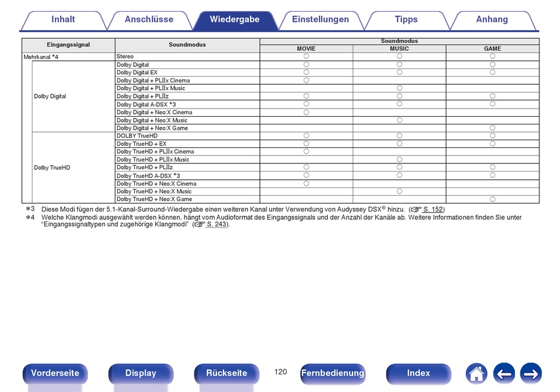Go forward with the right arrow icon
560x392 pixels.
[x=531, y=374]
